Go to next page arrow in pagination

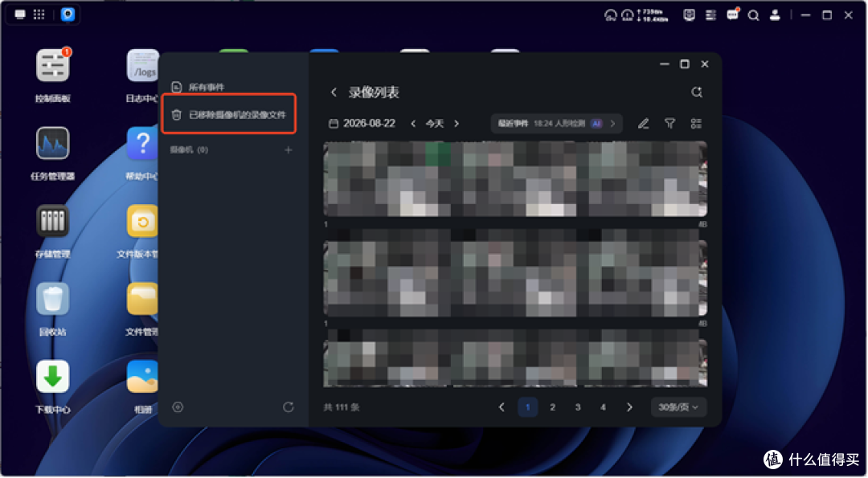pos(629,408)
